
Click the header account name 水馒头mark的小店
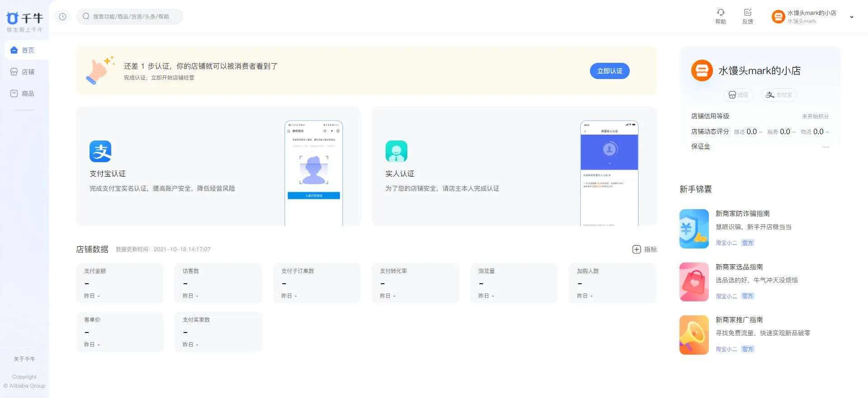(x=812, y=13)
